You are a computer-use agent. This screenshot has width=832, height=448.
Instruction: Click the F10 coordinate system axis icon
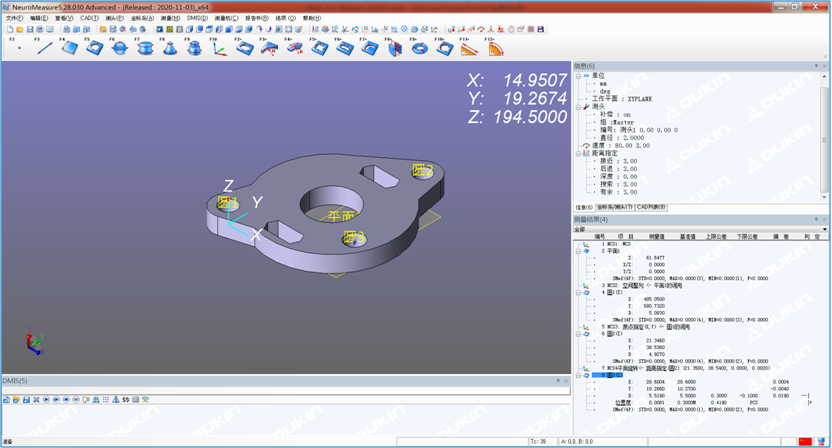click(x=220, y=47)
